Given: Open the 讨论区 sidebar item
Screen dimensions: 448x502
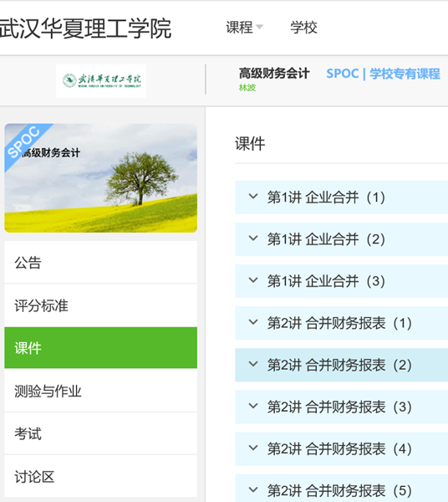Looking at the screenshot, I should [101, 476].
